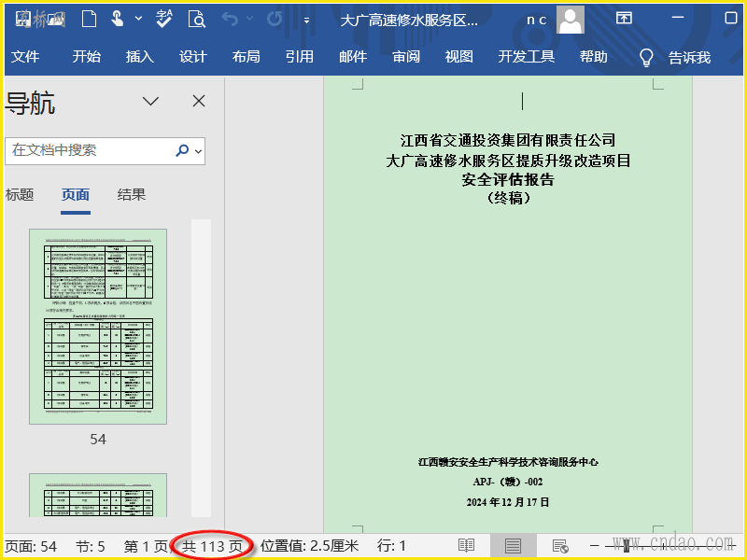Click the 安全评估报告 heading text
Image resolution: width=747 pixels, height=560 pixels.
point(508,179)
